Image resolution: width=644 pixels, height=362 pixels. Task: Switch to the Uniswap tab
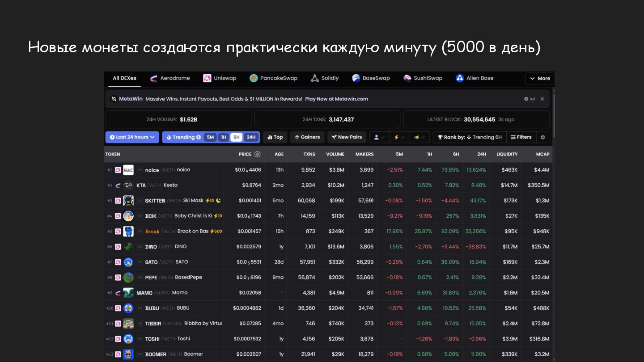click(x=220, y=78)
